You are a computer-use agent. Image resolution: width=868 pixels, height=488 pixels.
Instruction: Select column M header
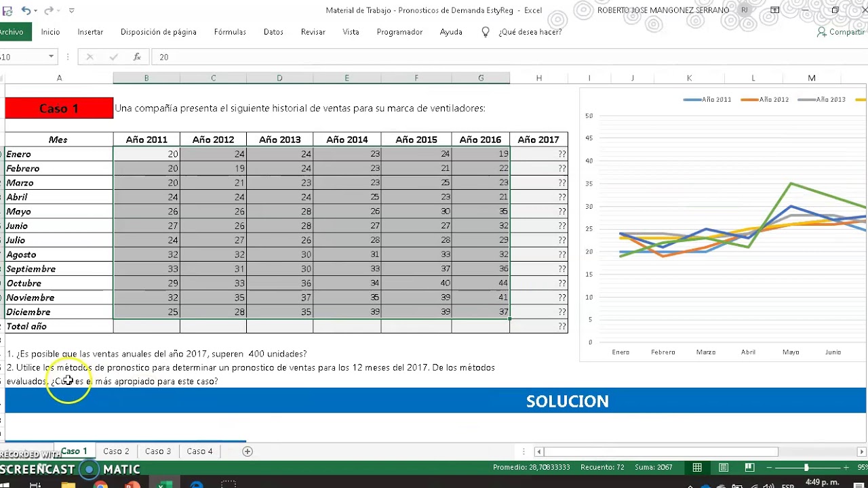(x=812, y=78)
